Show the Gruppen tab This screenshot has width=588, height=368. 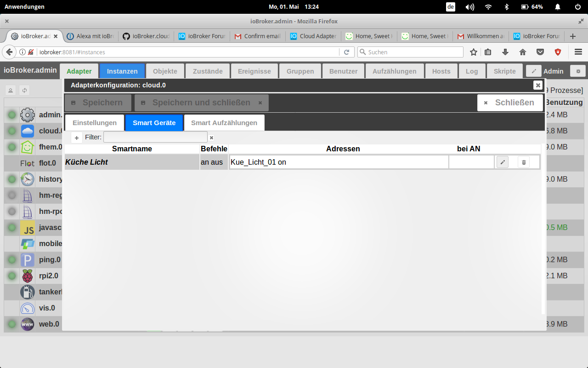(300, 71)
